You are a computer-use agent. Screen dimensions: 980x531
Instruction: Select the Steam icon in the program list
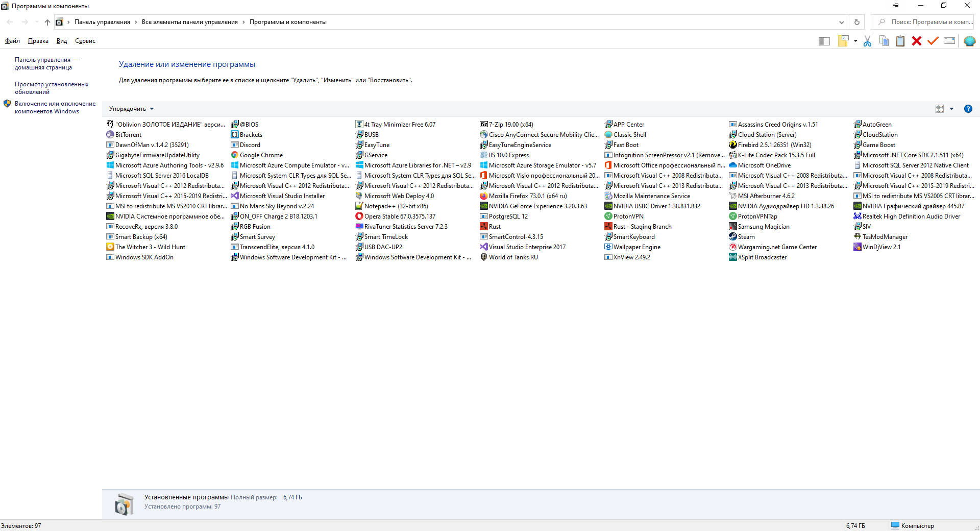click(732, 237)
